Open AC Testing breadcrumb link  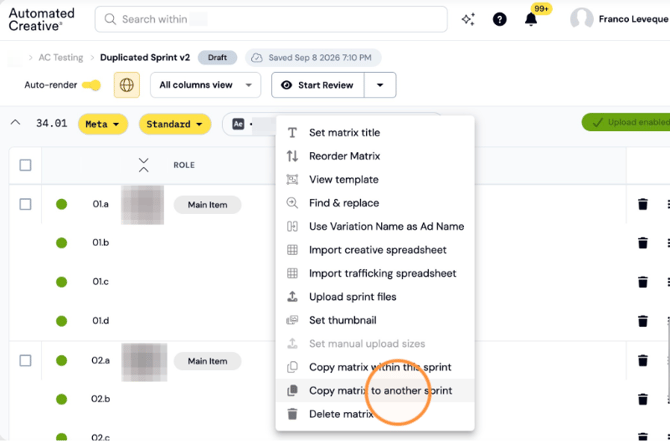(x=61, y=58)
